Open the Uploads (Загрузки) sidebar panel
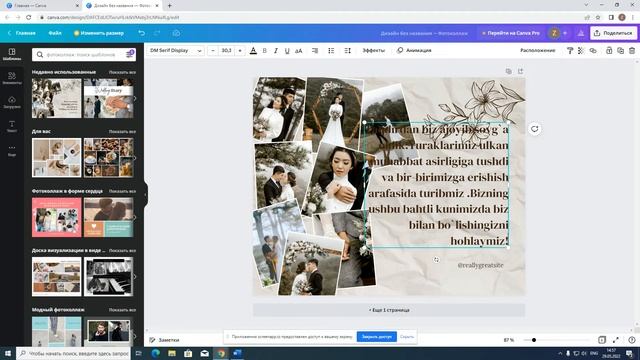This screenshot has height=360, width=640. pos(12,102)
